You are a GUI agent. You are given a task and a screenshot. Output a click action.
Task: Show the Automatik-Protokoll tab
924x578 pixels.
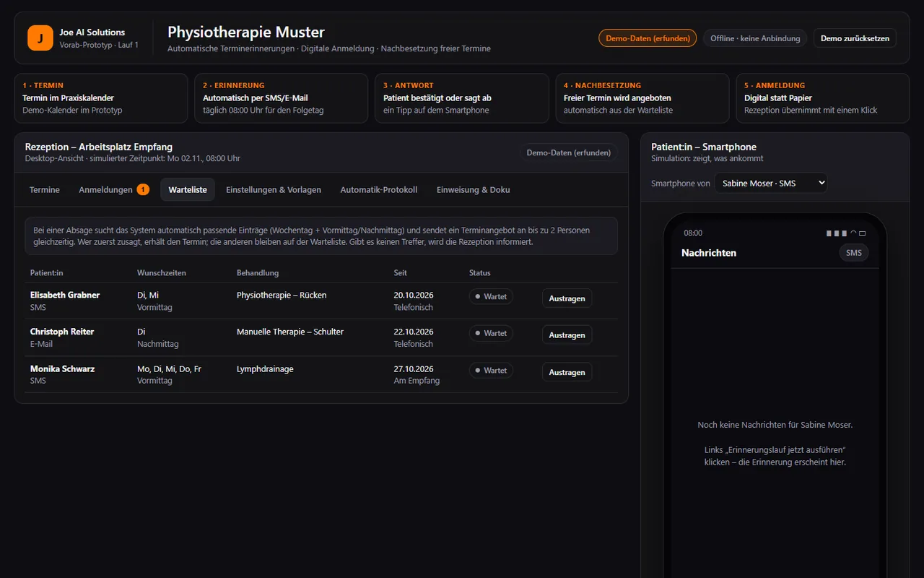point(379,189)
